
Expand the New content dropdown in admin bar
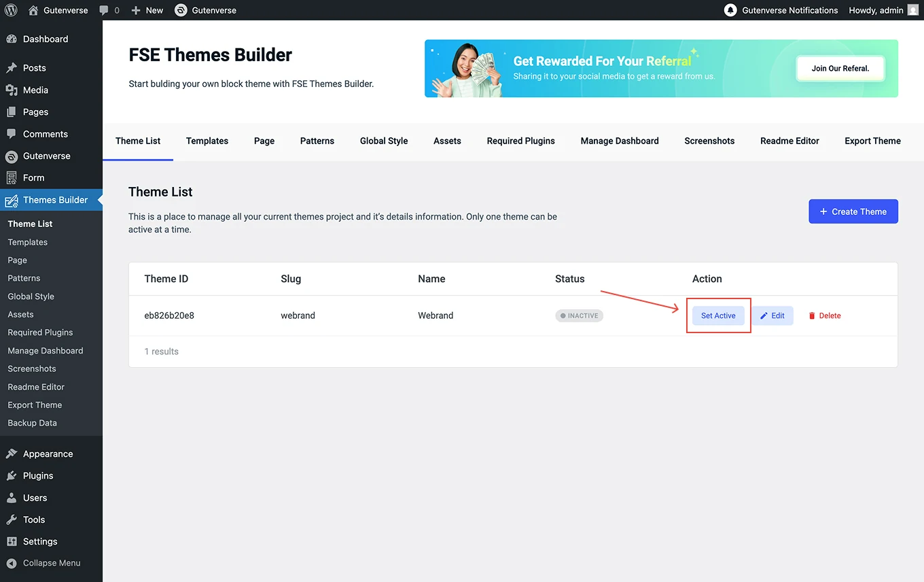pos(147,10)
